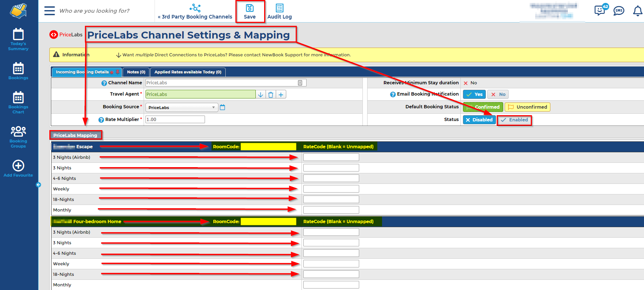Click Four-bedroom Home Weekly RateCode field
The width and height of the screenshot is (644, 290).
click(331, 264)
